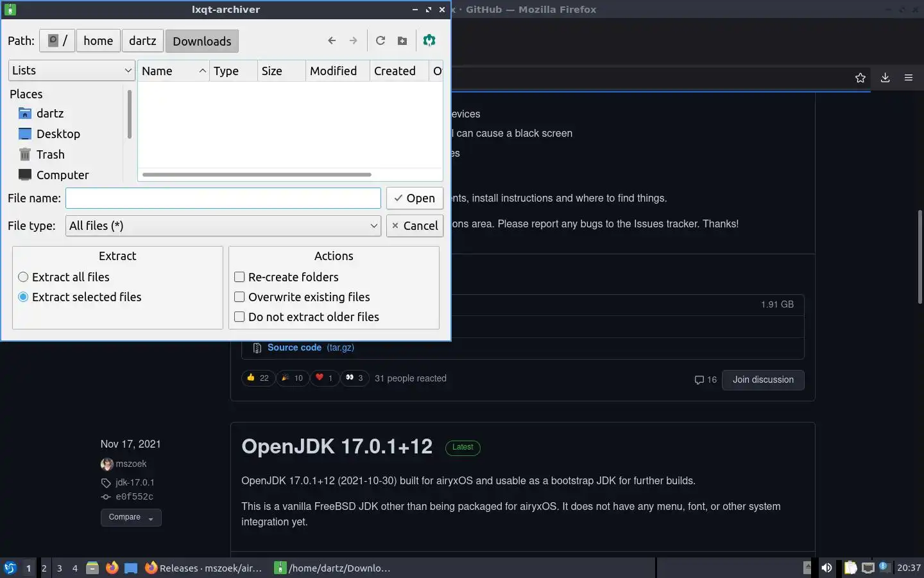The image size is (924, 578).
Task: Click the heart reaction on the release
Action: [x=325, y=378]
